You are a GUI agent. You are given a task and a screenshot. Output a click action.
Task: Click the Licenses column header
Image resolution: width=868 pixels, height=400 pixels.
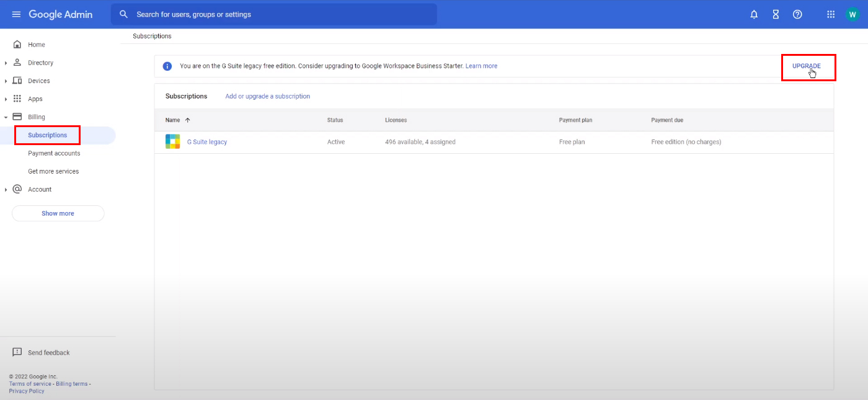point(396,120)
